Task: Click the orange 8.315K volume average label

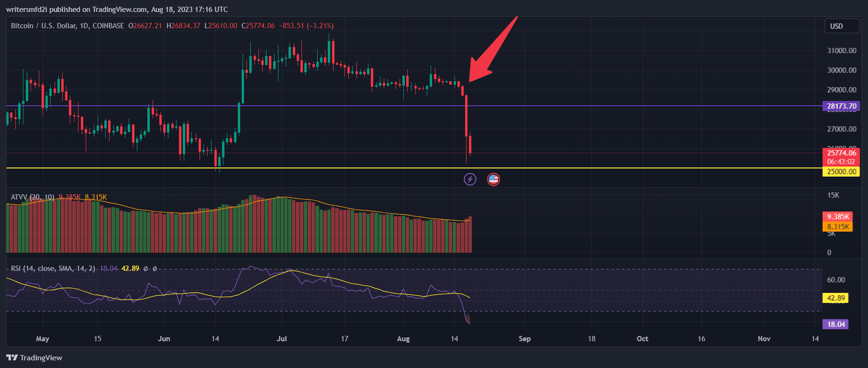Action: click(837, 227)
